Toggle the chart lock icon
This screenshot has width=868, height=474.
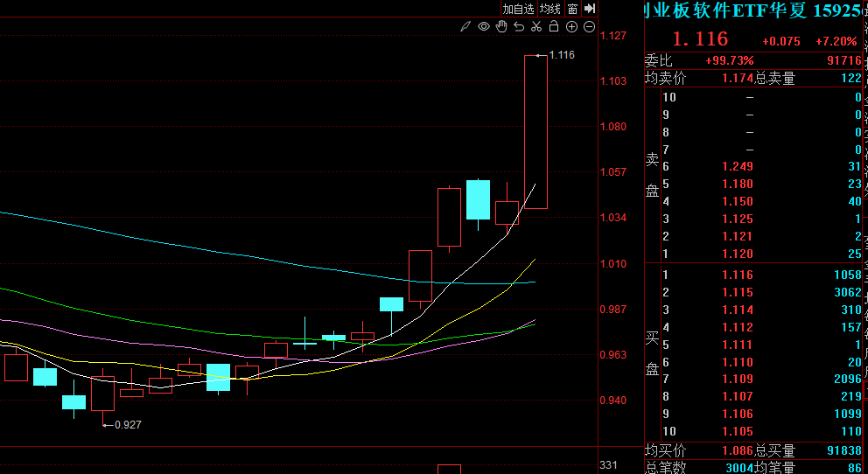[x=554, y=27]
